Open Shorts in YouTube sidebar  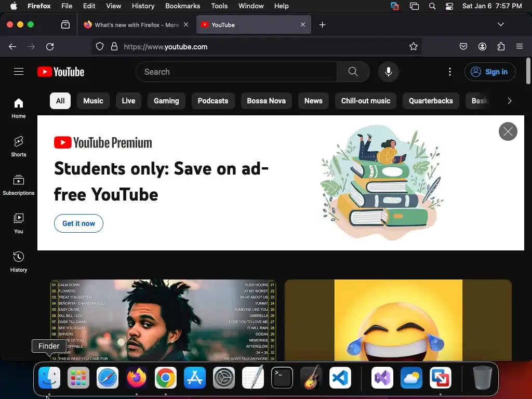(x=19, y=147)
